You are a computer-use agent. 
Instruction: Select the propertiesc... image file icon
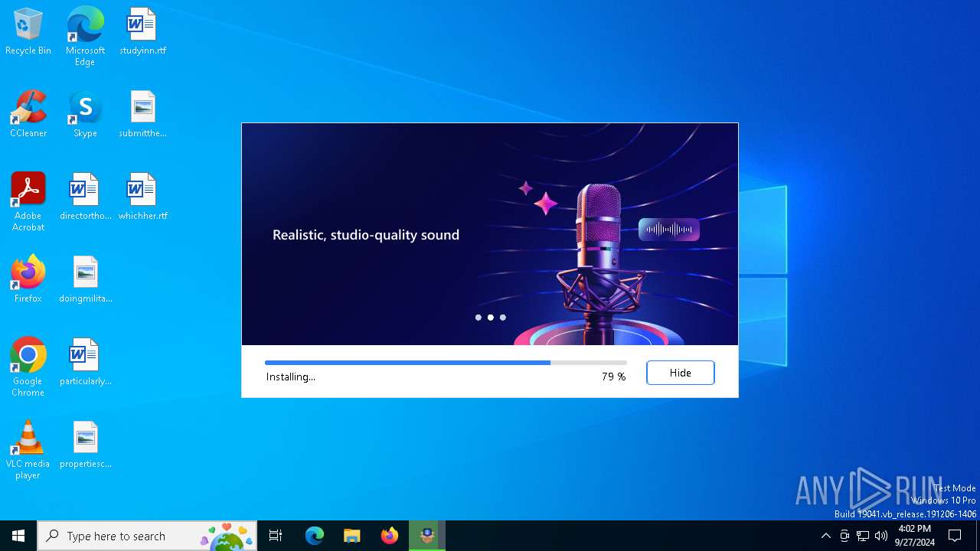coord(85,445)
